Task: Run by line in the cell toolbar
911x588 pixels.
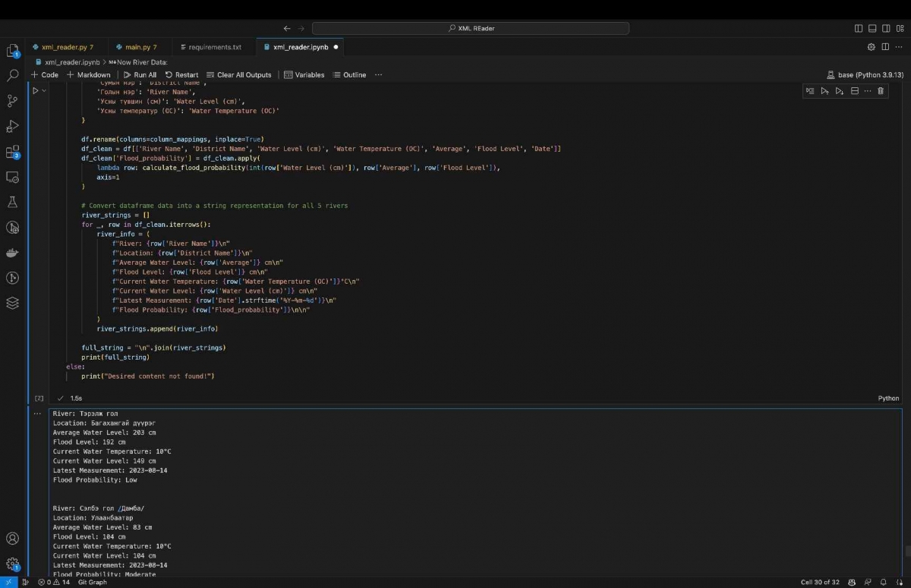Action: 810,91
